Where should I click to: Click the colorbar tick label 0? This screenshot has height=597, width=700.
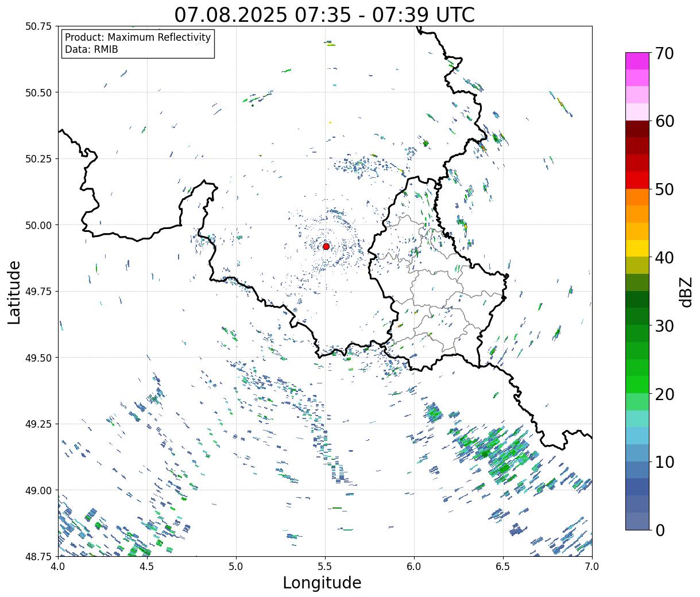click(x=660, y=530)
